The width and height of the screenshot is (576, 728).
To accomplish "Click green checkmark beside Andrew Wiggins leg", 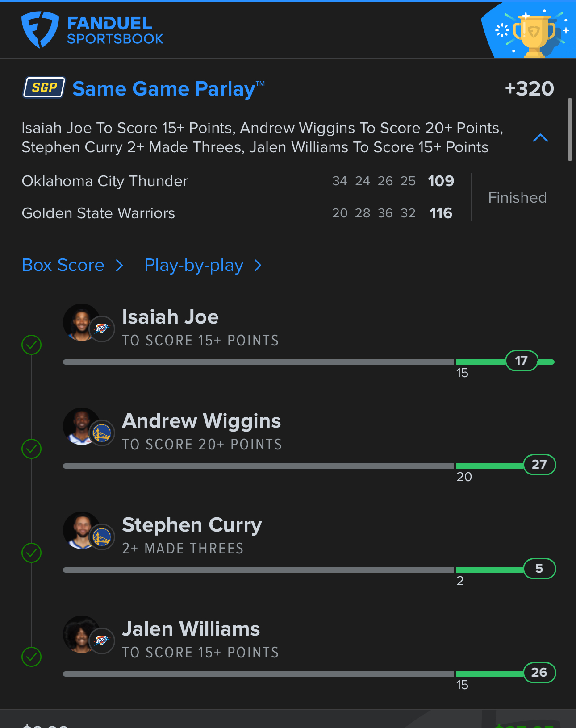I will point(32,449).
